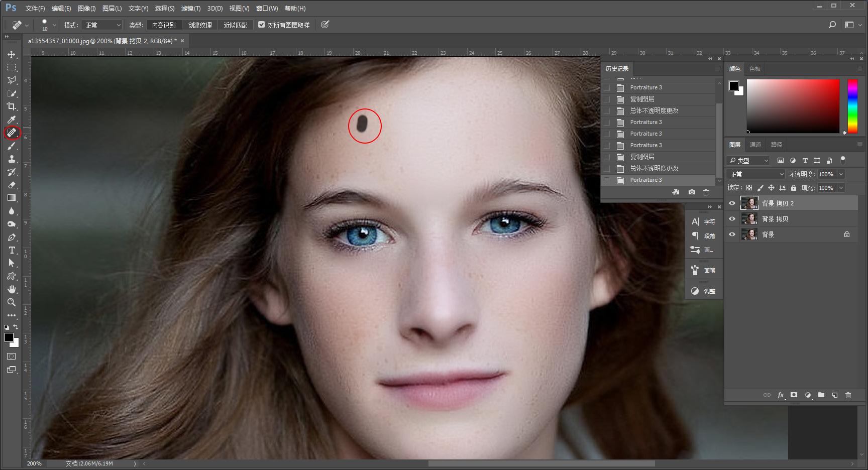Hide the 背景 拷贝 layer

pos(732,219)
